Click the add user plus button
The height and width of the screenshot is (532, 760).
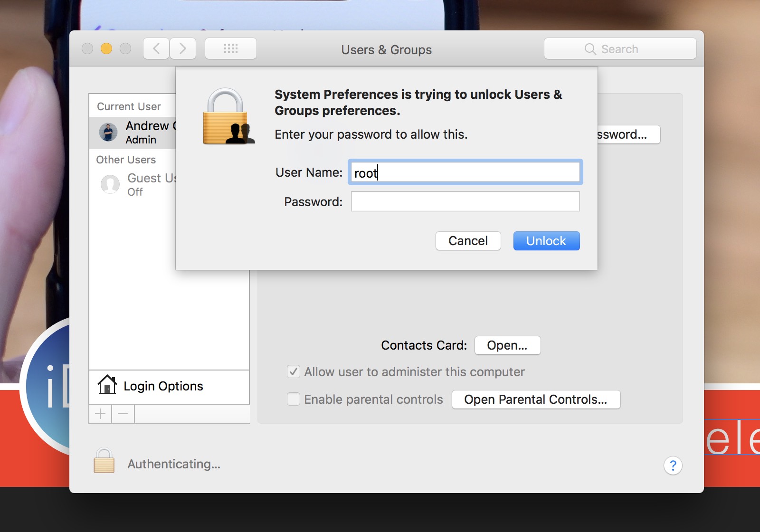point(100,413)
